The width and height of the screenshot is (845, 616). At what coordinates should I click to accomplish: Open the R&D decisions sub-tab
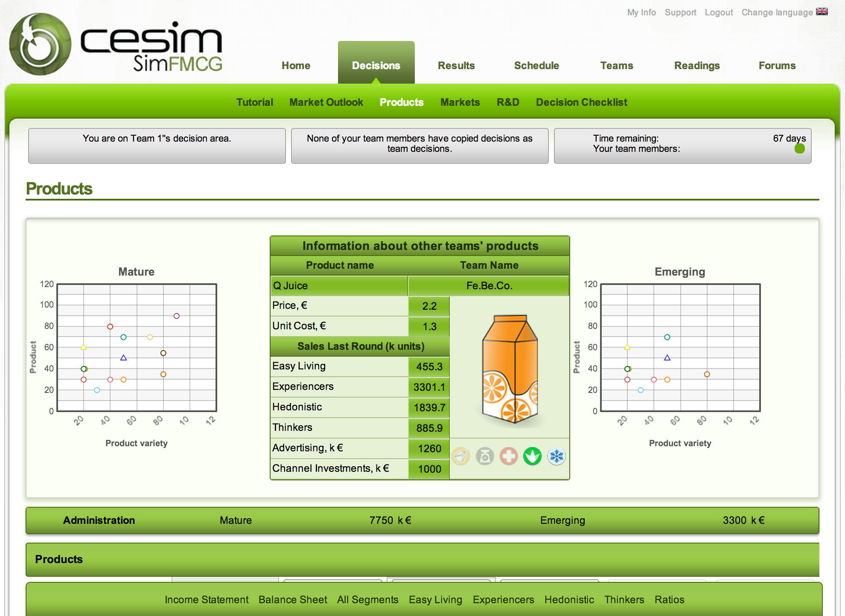coord(508,102)
